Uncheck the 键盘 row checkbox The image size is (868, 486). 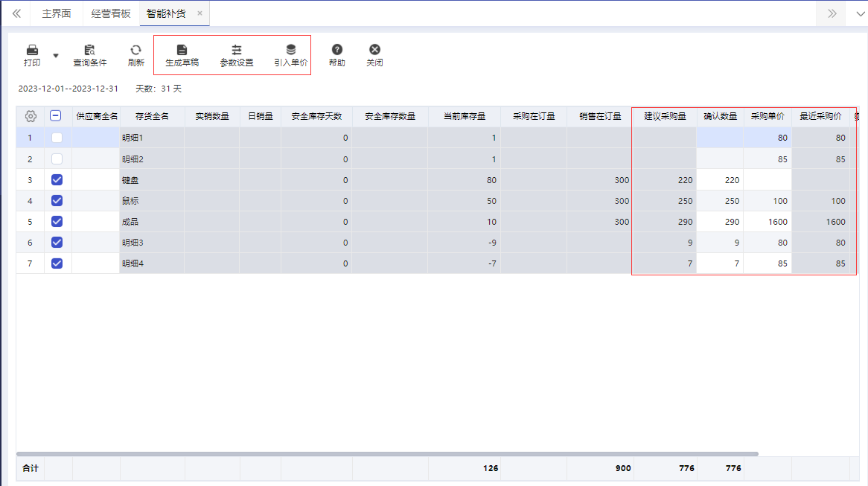click(x=57, y=180)
